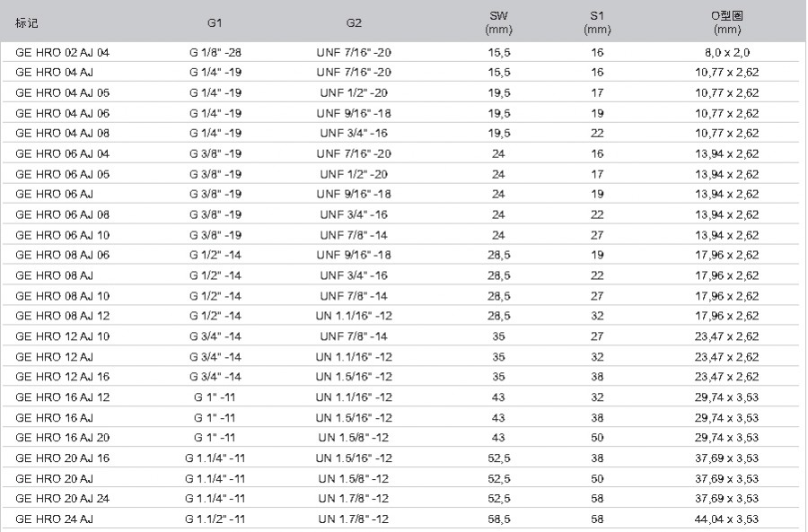Click the GE HRO 06 AJ 10 cell

(62, 235)
